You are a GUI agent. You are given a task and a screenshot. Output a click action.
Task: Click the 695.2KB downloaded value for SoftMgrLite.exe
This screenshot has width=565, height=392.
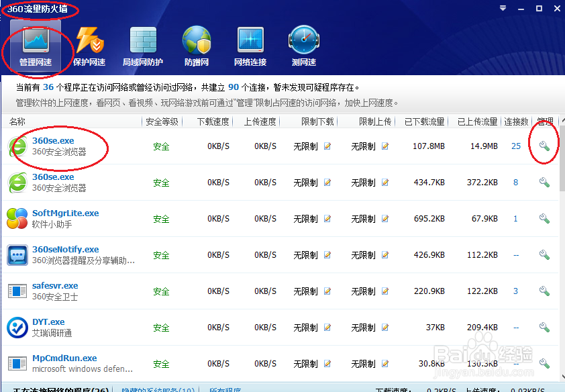pos(429,218)
